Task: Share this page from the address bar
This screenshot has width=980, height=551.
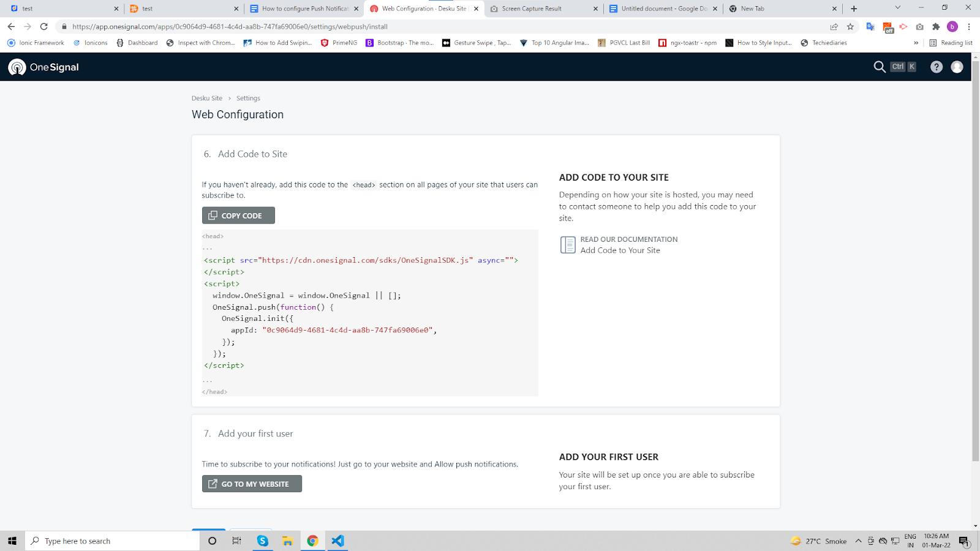Action: pyautogui.click(x=834, y=26)
